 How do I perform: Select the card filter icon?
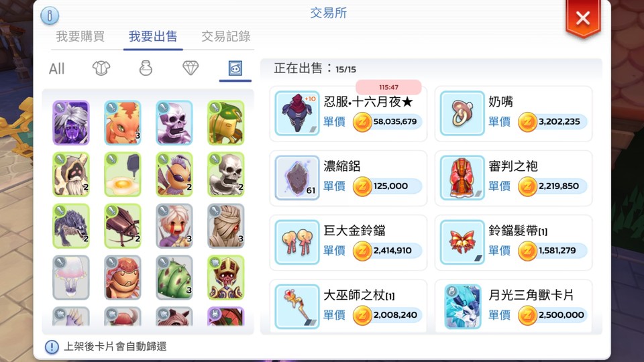[x=235, y=68]
